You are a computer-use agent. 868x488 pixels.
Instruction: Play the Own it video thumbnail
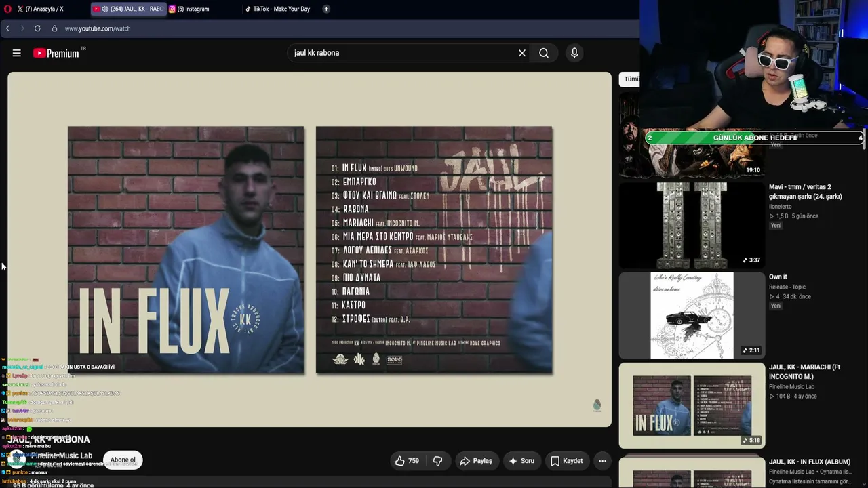[x=692, y=315]
